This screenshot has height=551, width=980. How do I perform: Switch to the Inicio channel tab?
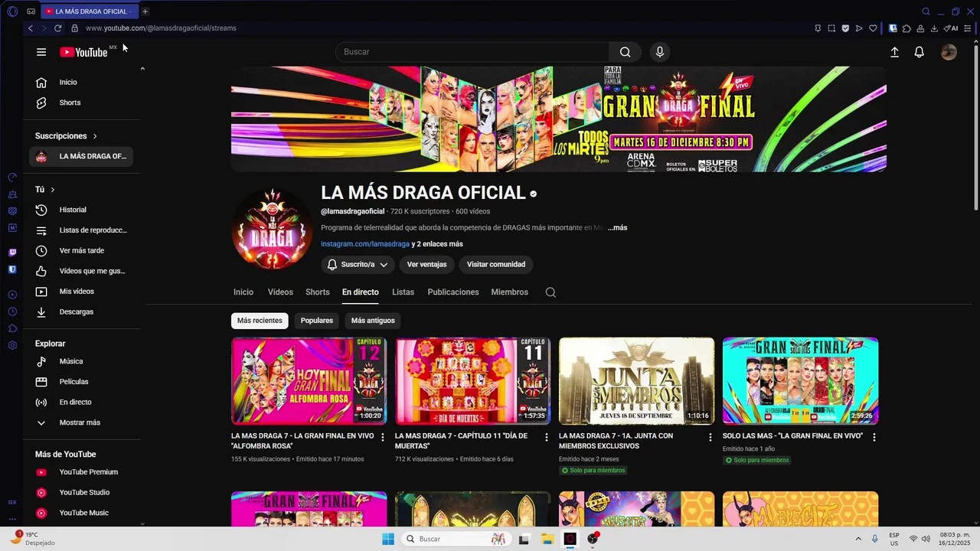(x=243, y=292)
